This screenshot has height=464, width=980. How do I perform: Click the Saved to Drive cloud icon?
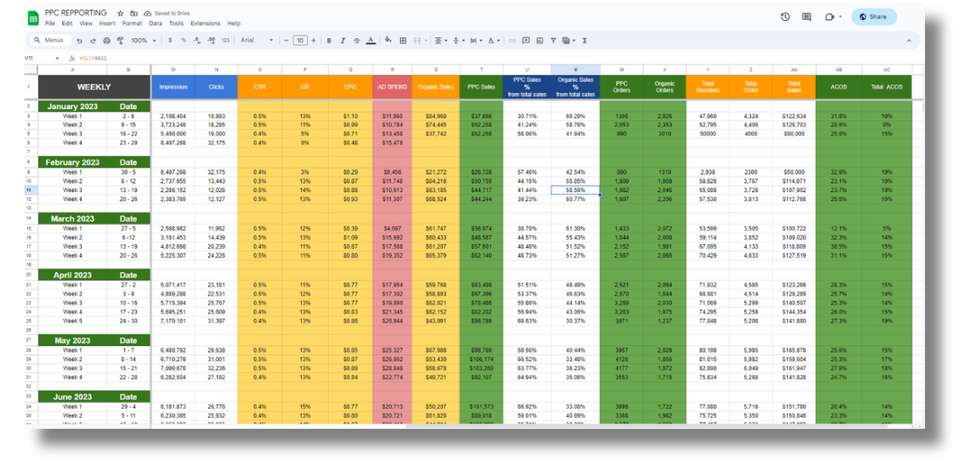click(x=147, y=14)
